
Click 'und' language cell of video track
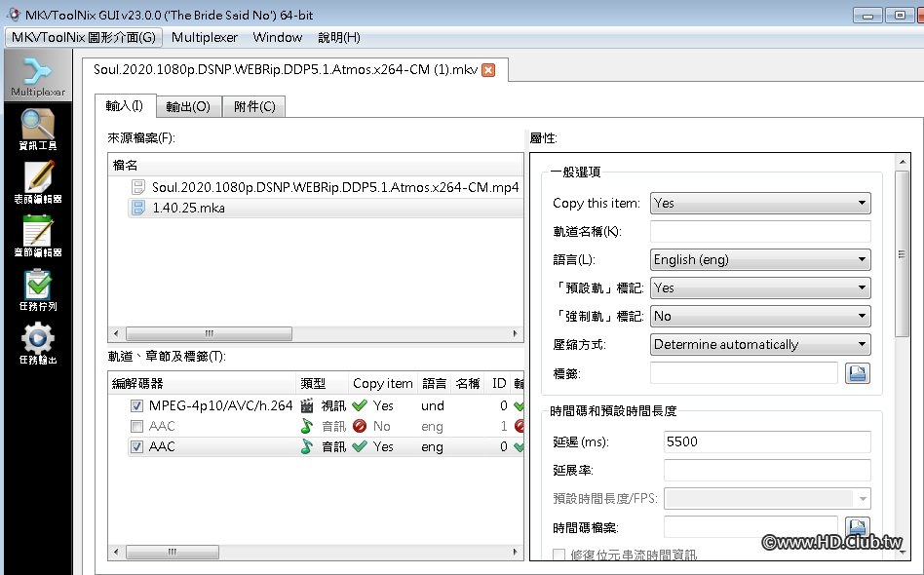433,406
